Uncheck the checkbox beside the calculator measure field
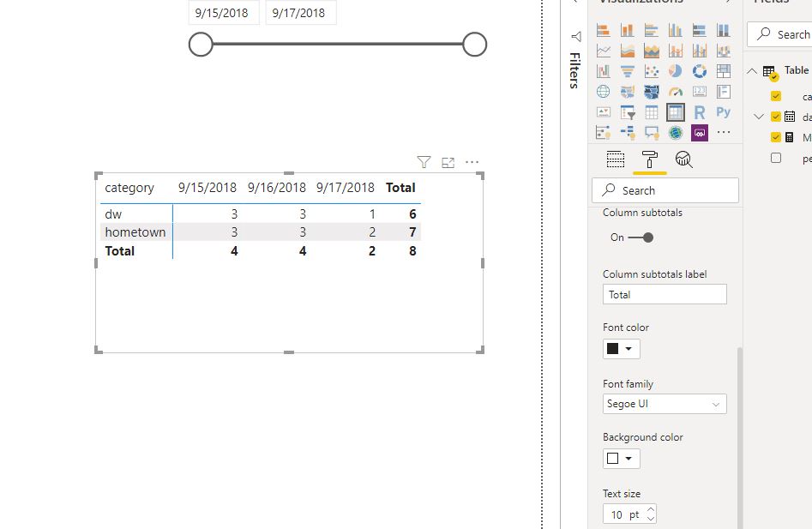The height and width of the screenshot is (529, 812). point(776,137)
